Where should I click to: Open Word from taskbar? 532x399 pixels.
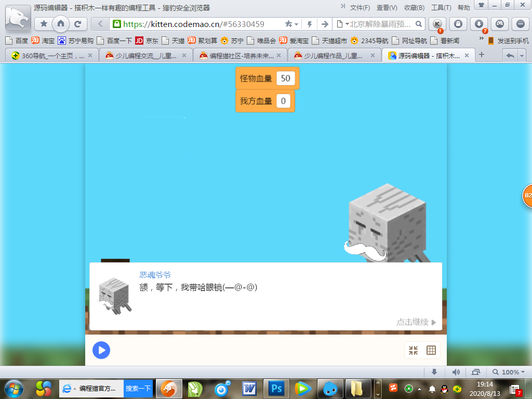point(249,389)
